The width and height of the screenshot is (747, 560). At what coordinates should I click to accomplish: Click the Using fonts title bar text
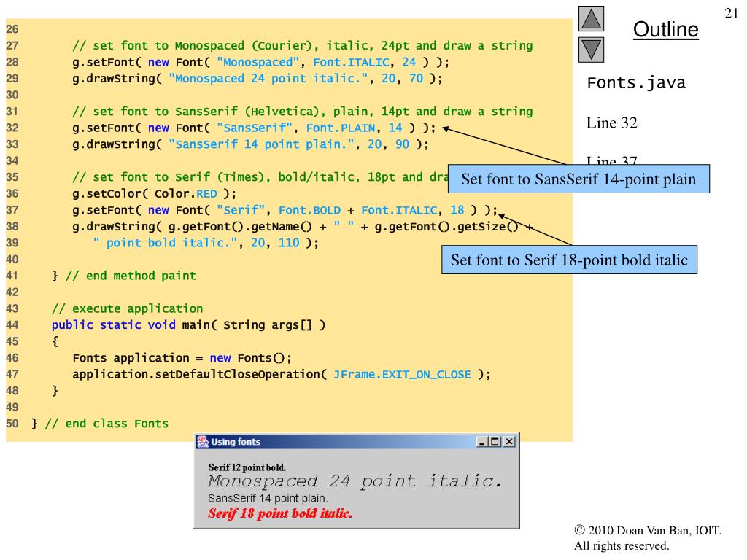(x=236, y=442)
